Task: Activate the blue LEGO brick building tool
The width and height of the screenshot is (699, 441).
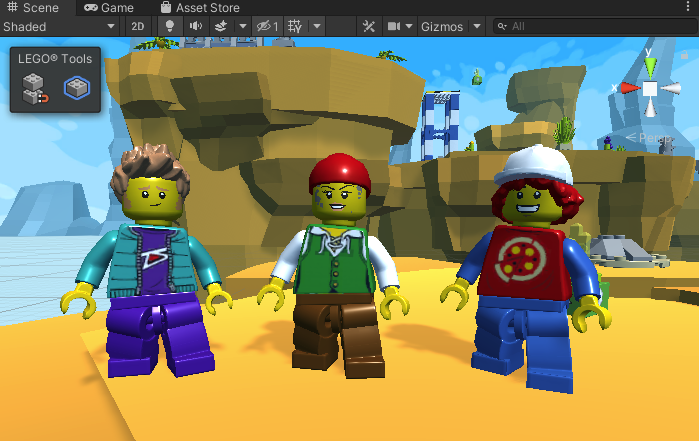Action: pos(76,89)
